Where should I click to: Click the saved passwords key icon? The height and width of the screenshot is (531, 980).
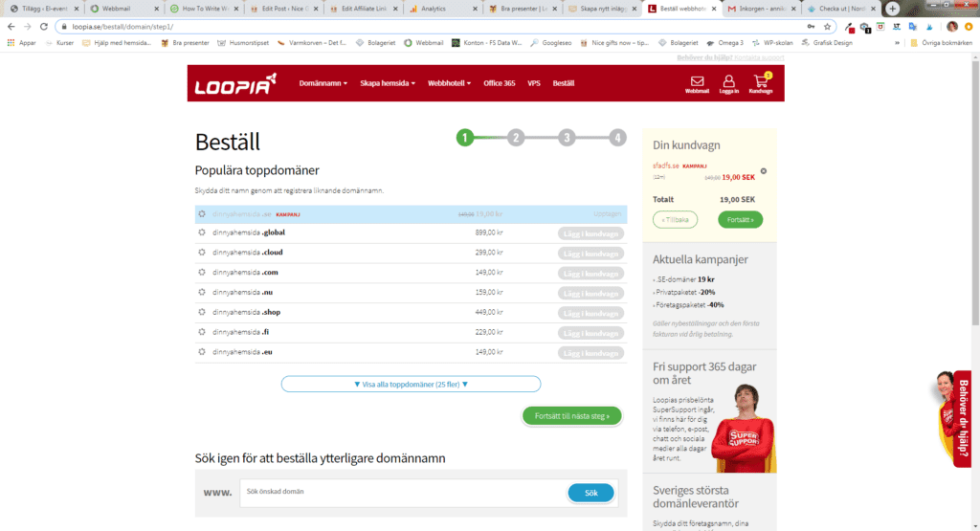pos(811,26)
